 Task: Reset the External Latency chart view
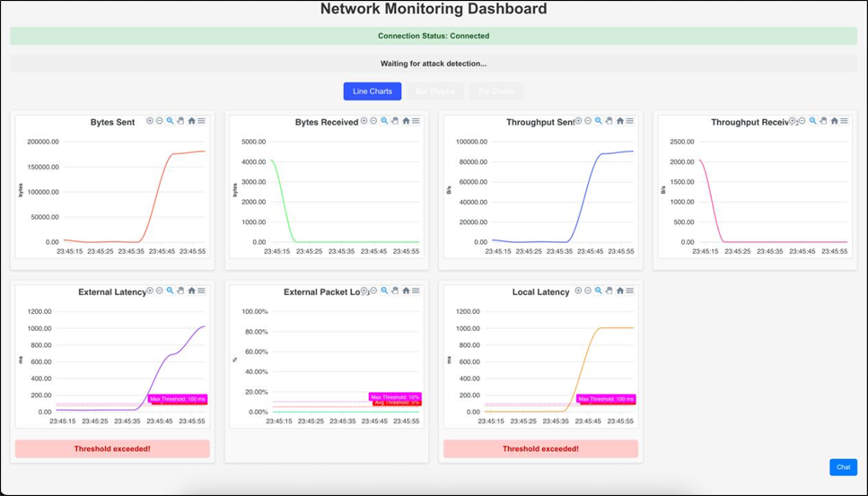[x=192, y=291]
